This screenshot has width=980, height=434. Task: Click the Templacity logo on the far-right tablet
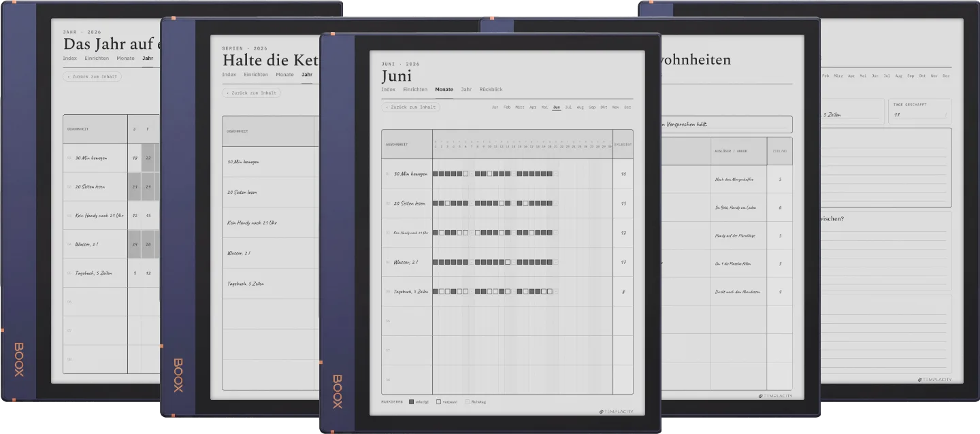[934, 380]
